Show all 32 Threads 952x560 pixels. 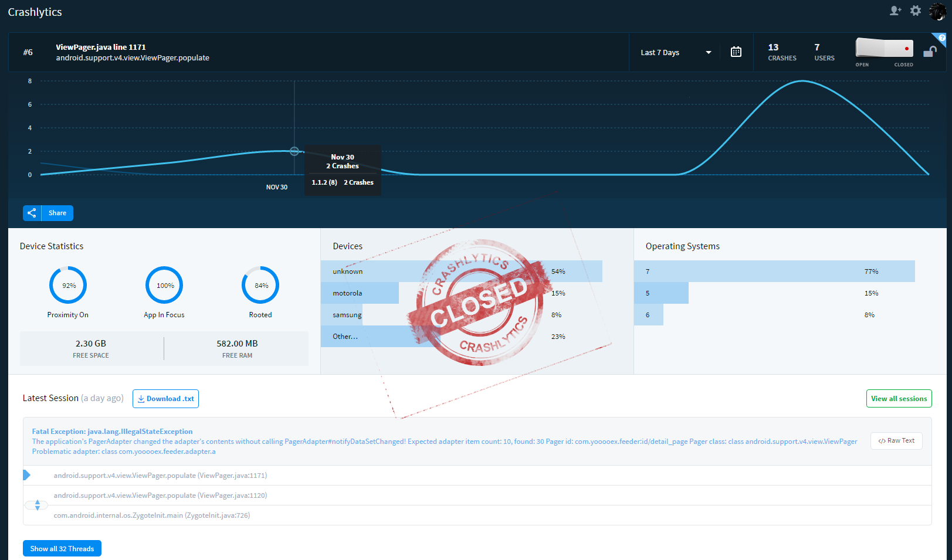coord(62,548)
